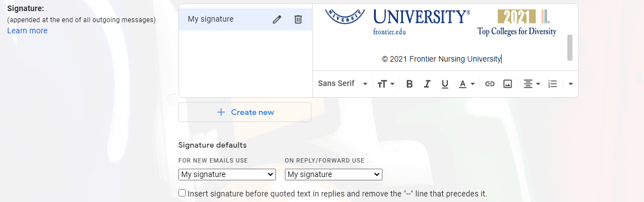The height and width of the screenshot is (202, 644).
Task: Insert an image into the signature
Action: [x=508, y=84]
